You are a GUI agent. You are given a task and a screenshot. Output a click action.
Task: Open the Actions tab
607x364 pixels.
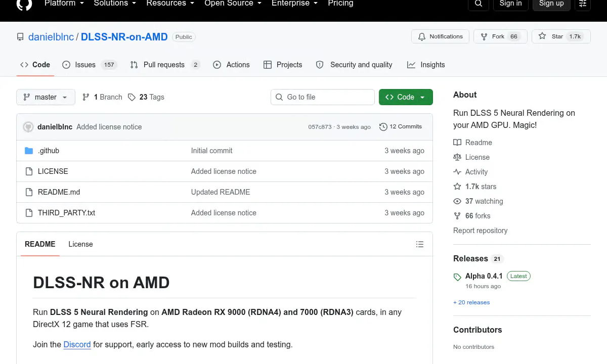click(231, 65)
